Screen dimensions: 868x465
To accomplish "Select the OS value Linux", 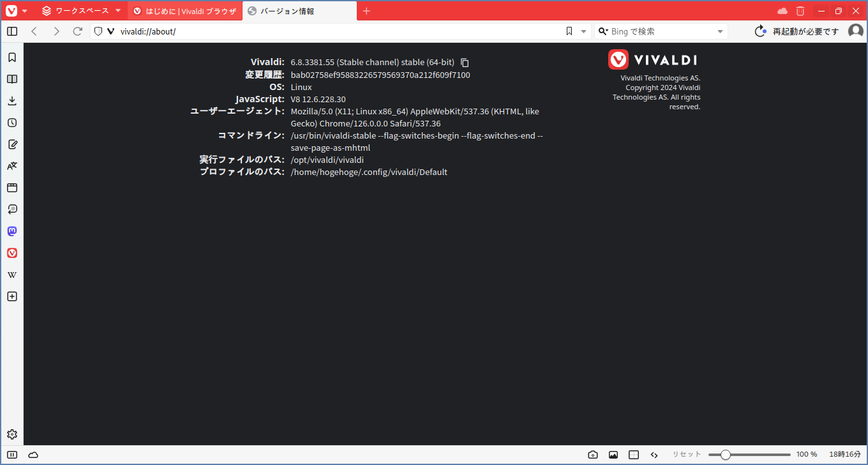I will [301, 88].
